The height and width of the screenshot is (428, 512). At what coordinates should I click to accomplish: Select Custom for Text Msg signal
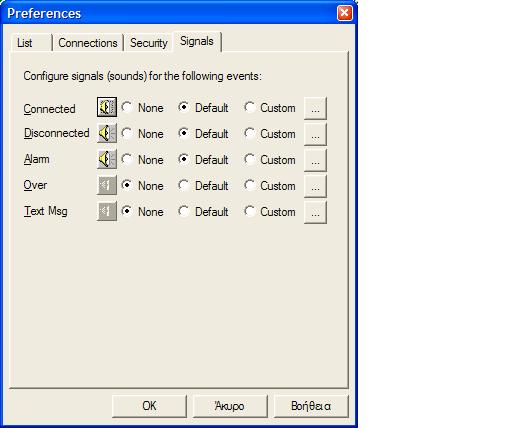(x=270, y=212)
